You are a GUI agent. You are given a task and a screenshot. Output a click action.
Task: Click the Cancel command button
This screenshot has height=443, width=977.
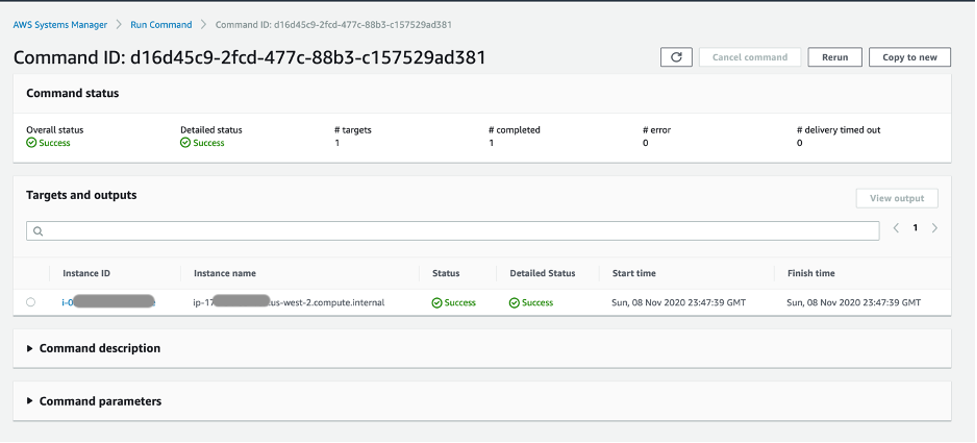(x=750, y=57)
